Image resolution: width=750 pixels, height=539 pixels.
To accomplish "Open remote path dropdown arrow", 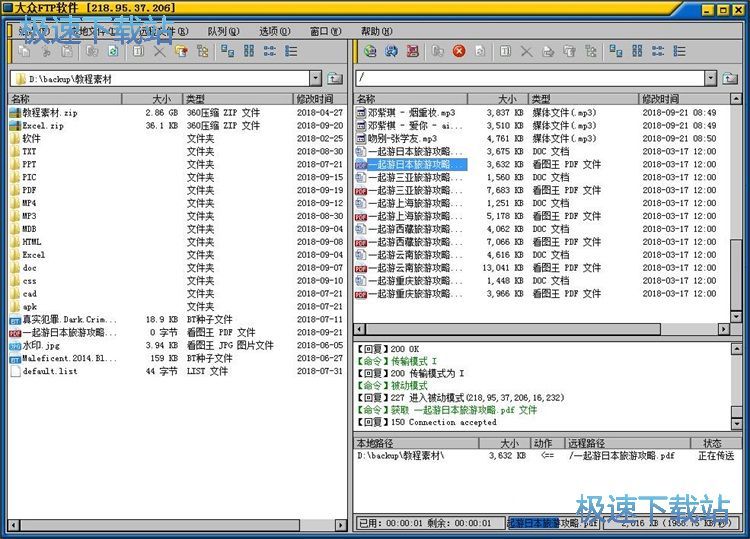I will click(x=711, y=78).
